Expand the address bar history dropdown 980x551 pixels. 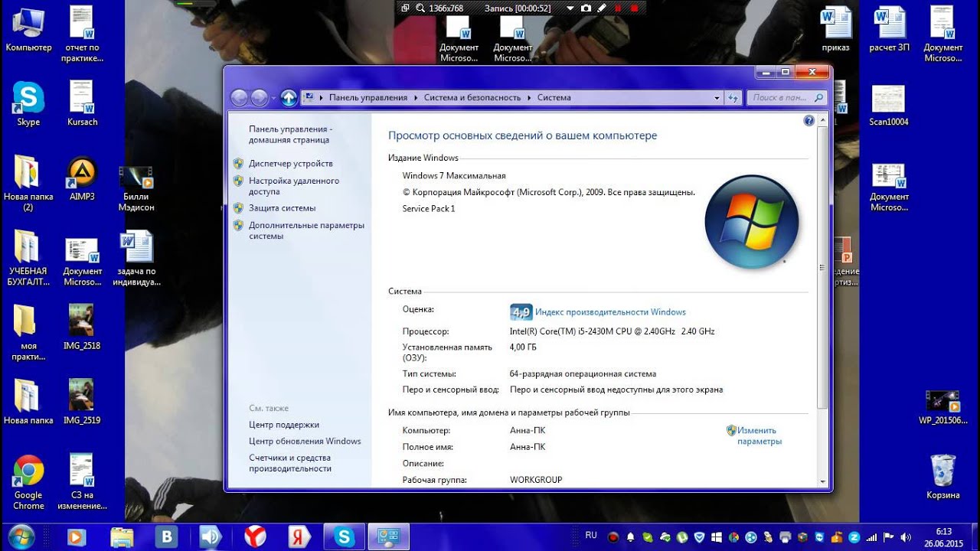pos(717,98)
